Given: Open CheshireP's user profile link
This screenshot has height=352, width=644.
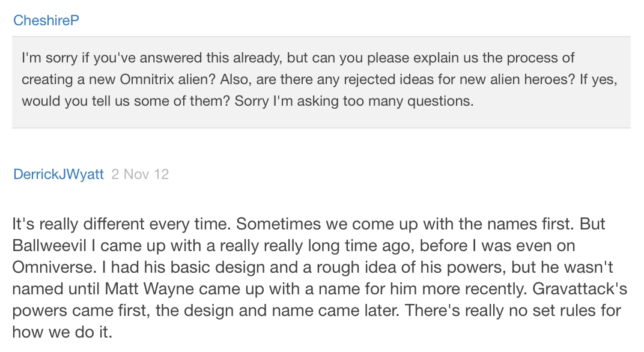Looking at the screenshot, I should tap(46, 20).
